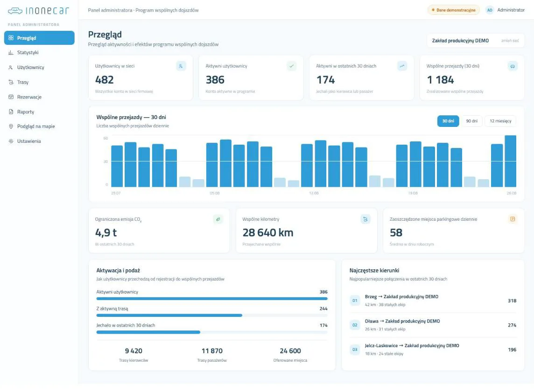Click the Dane demonstracyjne badge
Image resolution: width=534 pixels, height=392 pixels.
pyautogui.click(x=453, y=10)
